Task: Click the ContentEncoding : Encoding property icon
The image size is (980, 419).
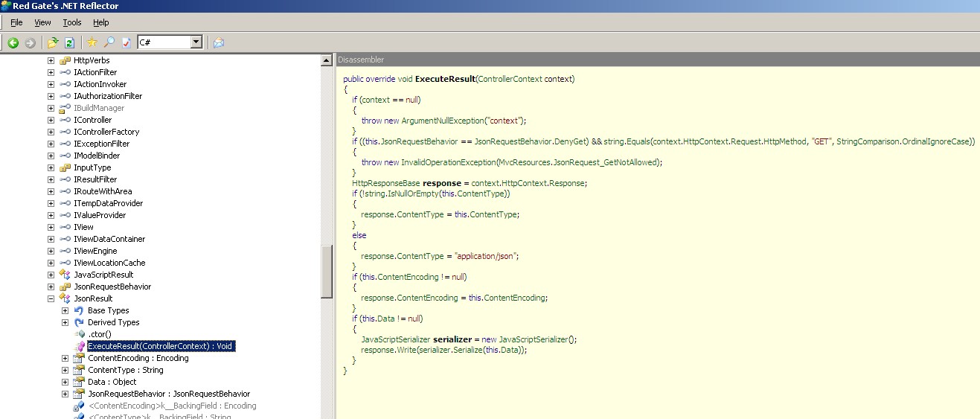Action: pyautogui.click(x=79, y=358)
